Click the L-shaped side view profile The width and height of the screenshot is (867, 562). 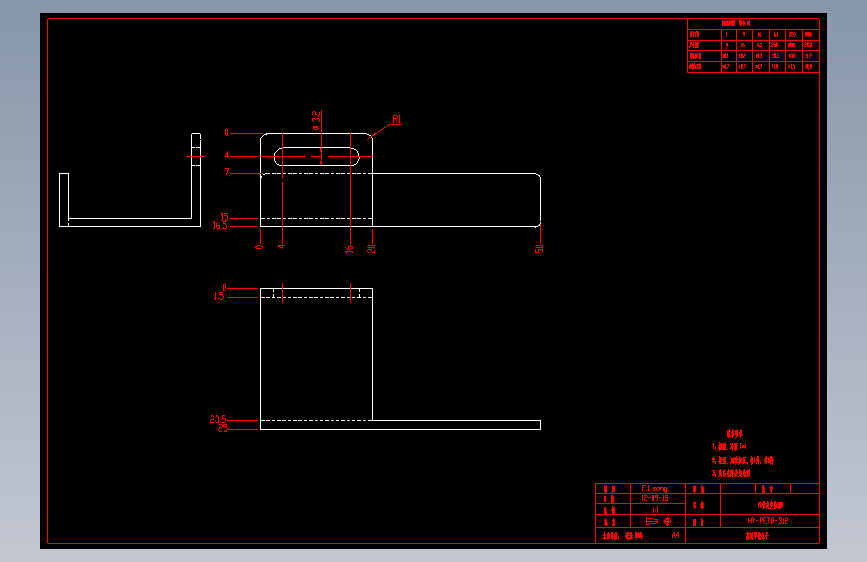coord(130,180)
